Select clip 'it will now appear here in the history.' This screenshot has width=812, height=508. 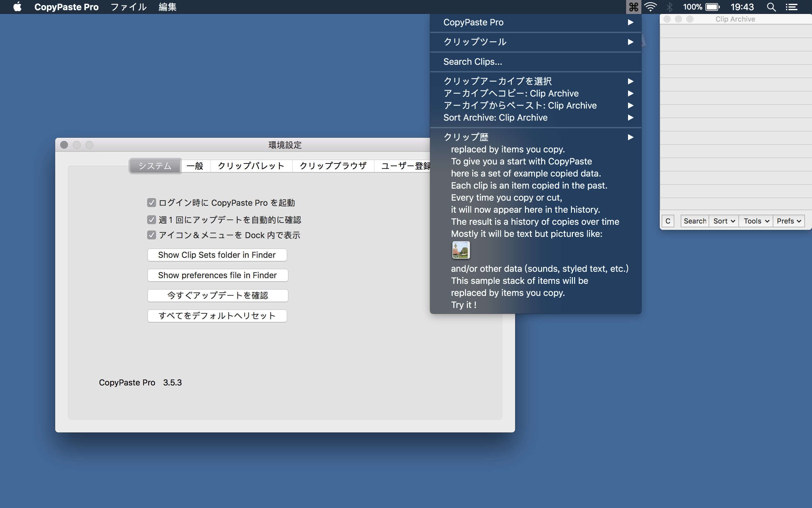[x=535, y=210]
